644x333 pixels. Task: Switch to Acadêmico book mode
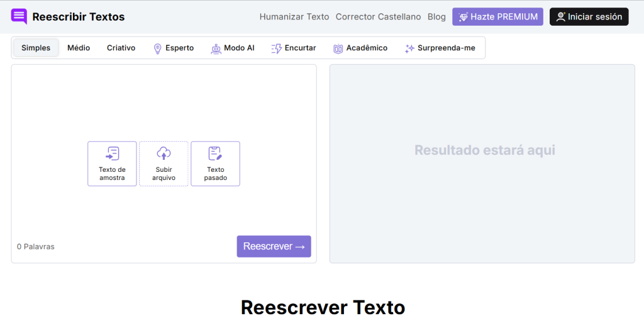pyautogui.click(x=360, y=48)
